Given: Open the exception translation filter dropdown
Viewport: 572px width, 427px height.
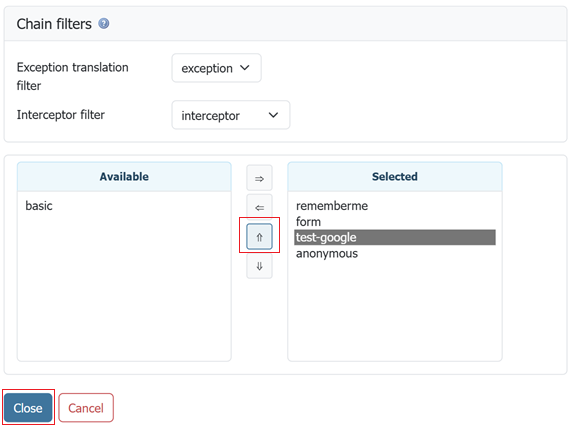Looking at the screenshot, I should point(216,68).
